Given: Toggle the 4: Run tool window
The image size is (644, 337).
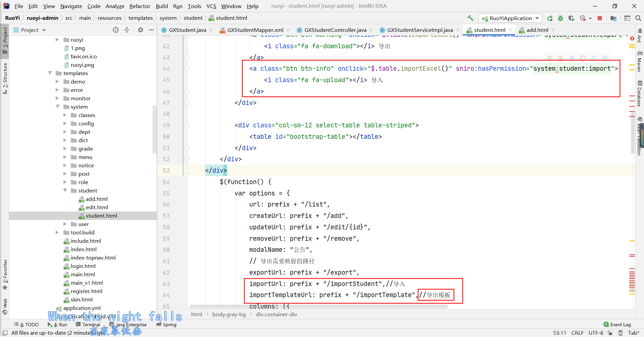Looking at the screenshot, I should click(57, 325).
